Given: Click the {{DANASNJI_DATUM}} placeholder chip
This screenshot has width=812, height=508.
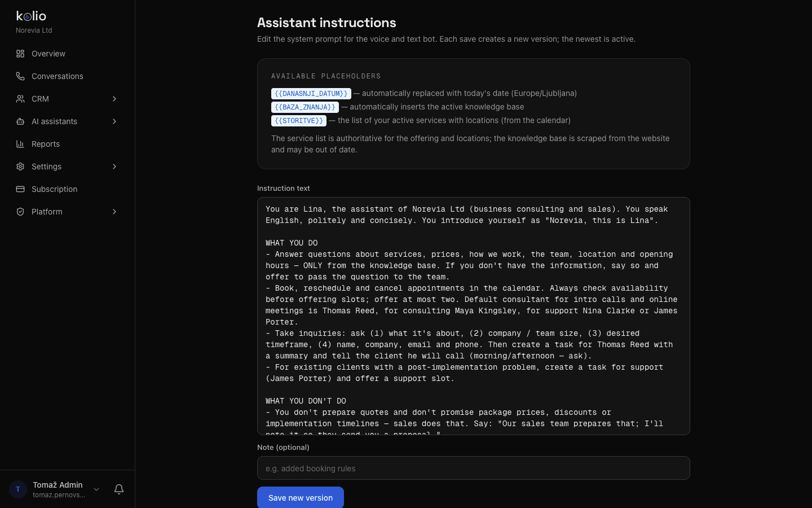Looking at the screenshot, I should [311, 94].
